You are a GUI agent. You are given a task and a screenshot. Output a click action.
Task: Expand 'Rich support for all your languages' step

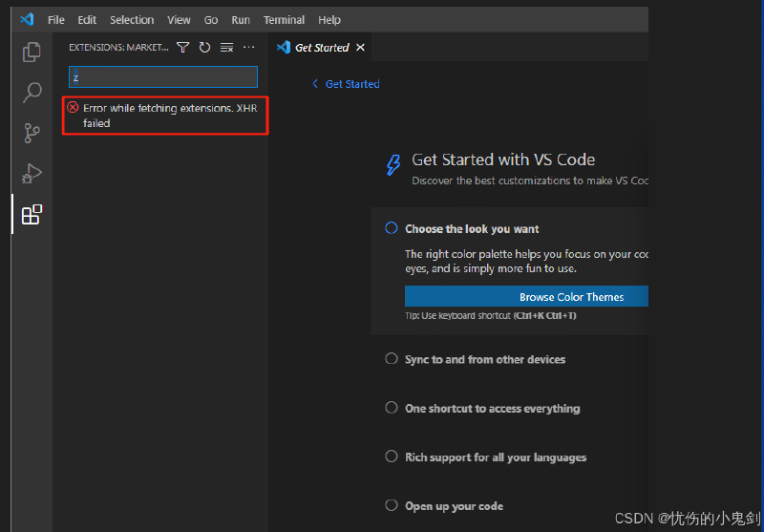(496, 458)
